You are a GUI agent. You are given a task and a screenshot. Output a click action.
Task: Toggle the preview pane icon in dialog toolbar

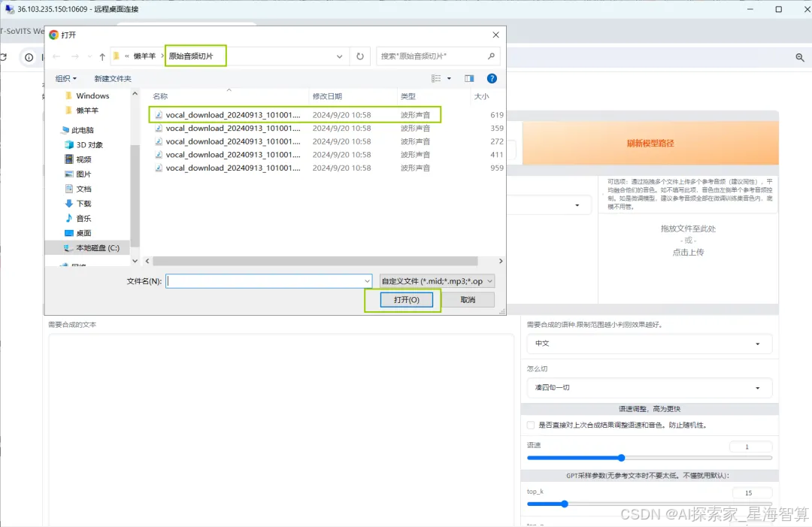469,78
